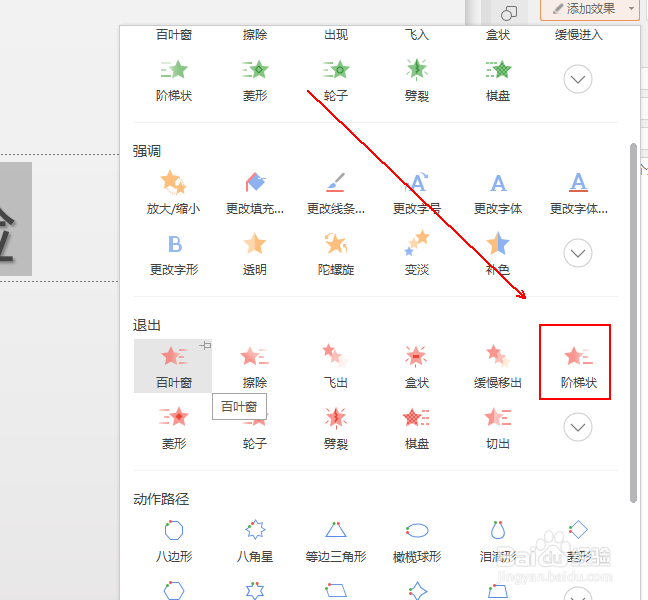
Task: Select 放大/缩小 emphasis effect
Action: (x=174, y=193)
